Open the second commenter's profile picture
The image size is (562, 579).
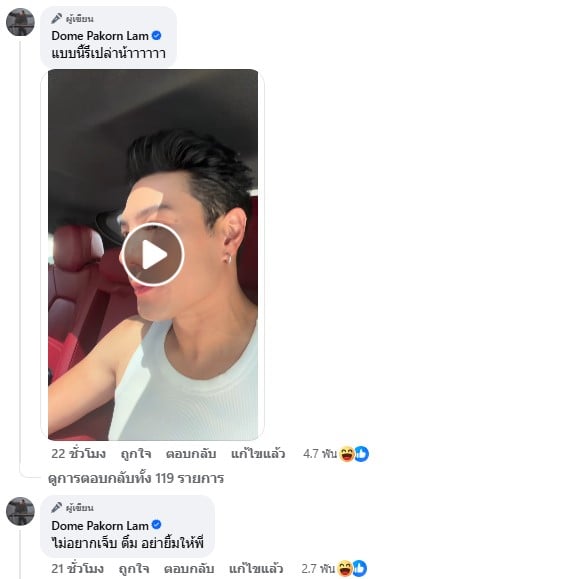click(x=20, y=511)
